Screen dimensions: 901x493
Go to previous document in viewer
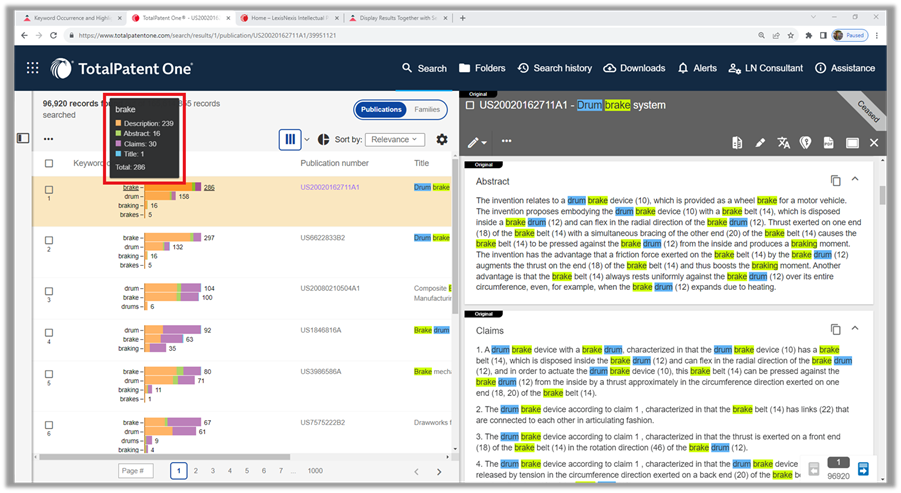click(x=814, y=469)
